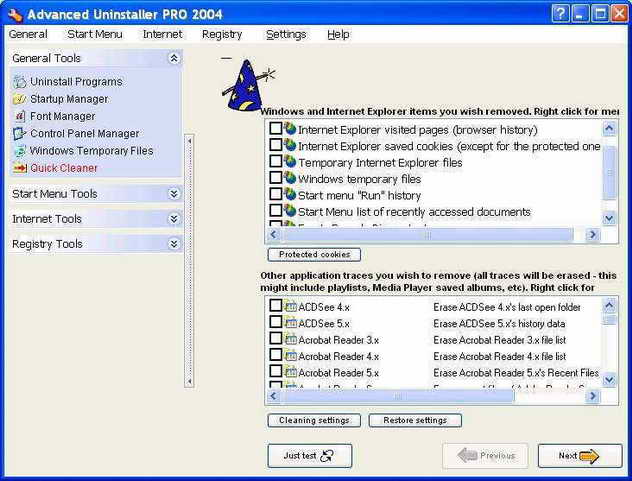Open the Settings menu

click(286, 34)
